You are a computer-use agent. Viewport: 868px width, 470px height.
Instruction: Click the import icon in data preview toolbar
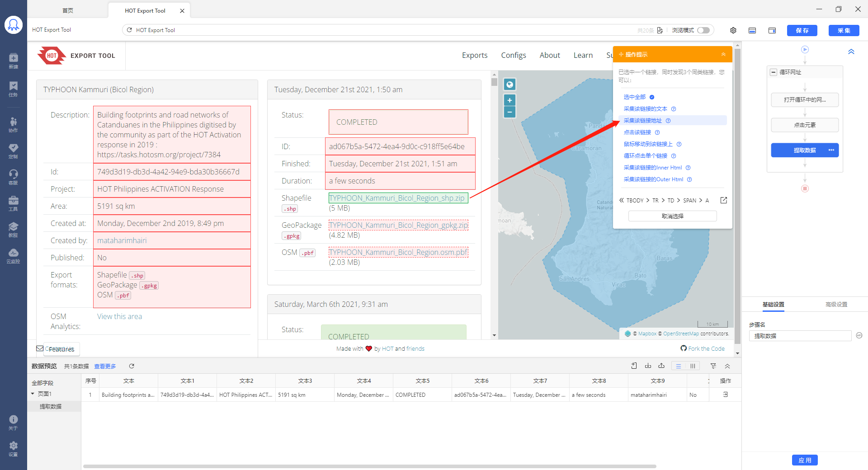[x=634, y=366]
